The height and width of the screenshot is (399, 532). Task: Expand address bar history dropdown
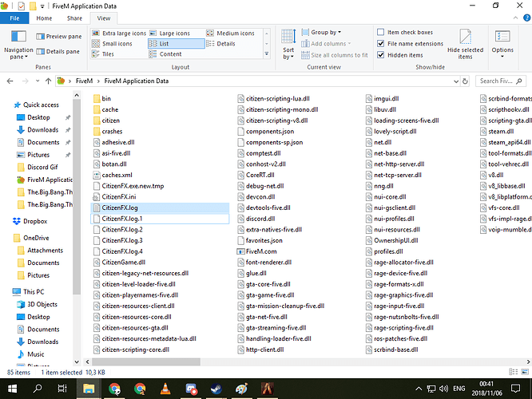(x=456, y=81)
